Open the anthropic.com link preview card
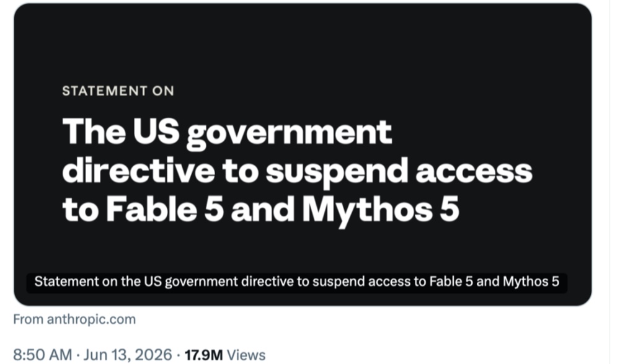The image size is (620, 364). [303, 154]
